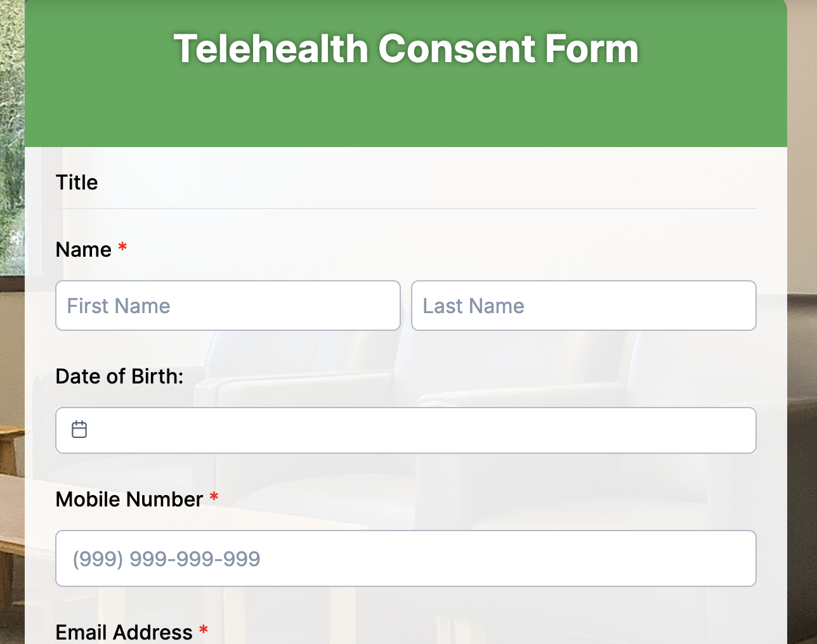Click the phone number placeholder text
The height and width of the screenshot is (644, 817).
(x=166, y=558)
